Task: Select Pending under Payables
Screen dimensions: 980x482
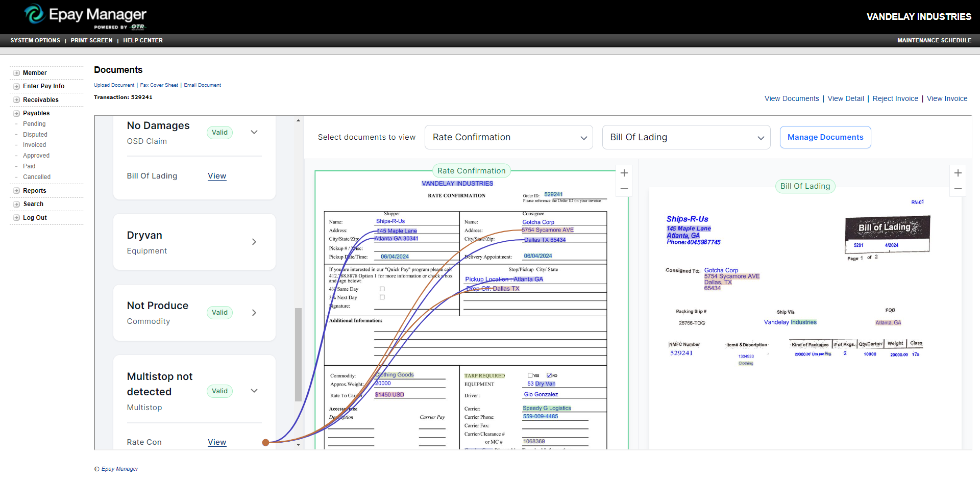Action: (34, 124)
